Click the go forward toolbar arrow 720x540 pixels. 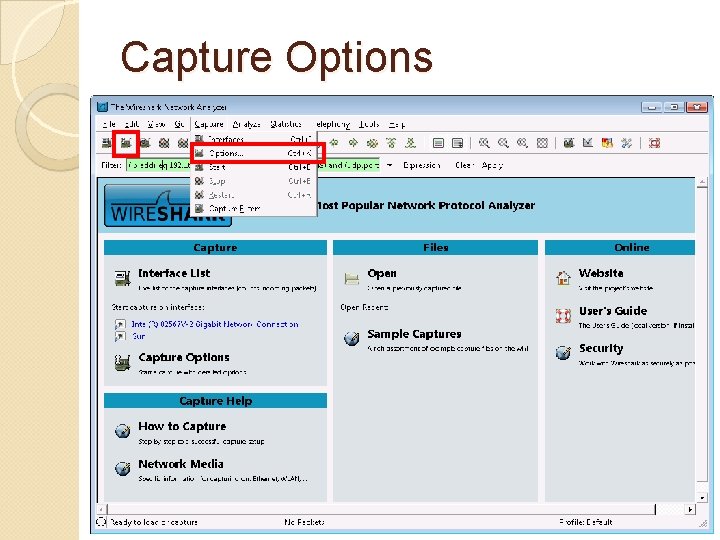click(353, 143)
